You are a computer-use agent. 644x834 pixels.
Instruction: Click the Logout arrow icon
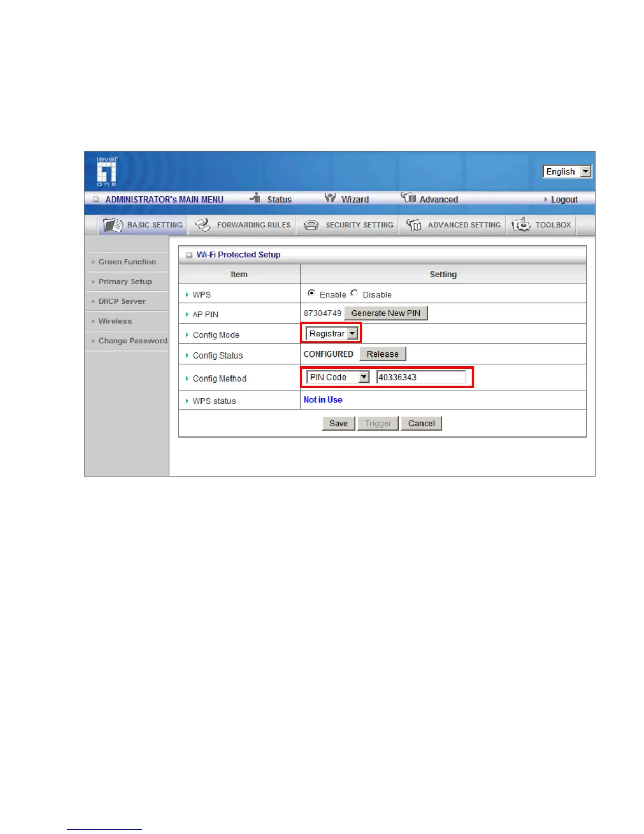pos(546,200)
